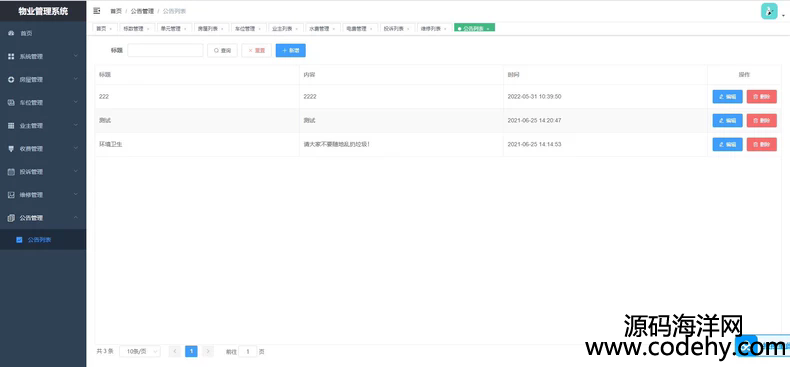This screenshot has height=367, width=790.
Task: Close the 单元管理 tab with its x
Action: click(185, 29)
